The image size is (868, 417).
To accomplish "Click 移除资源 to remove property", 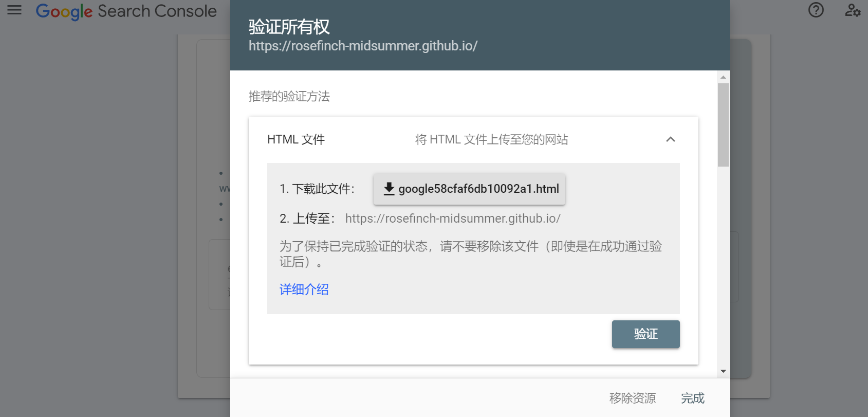I will click(632, 398).
